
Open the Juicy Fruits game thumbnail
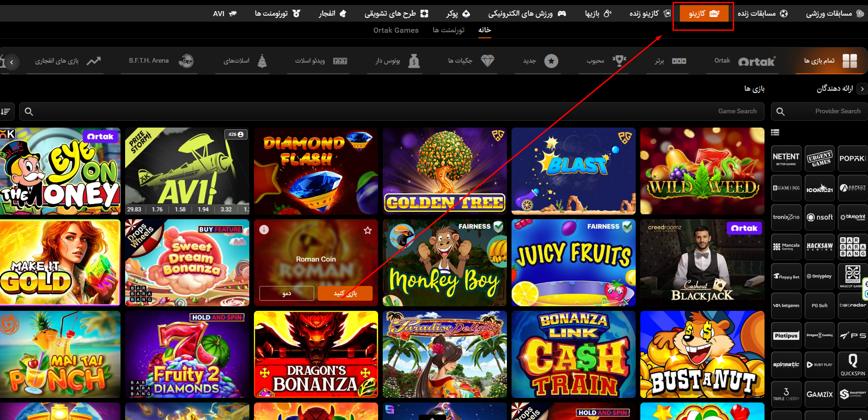[574, 262]
